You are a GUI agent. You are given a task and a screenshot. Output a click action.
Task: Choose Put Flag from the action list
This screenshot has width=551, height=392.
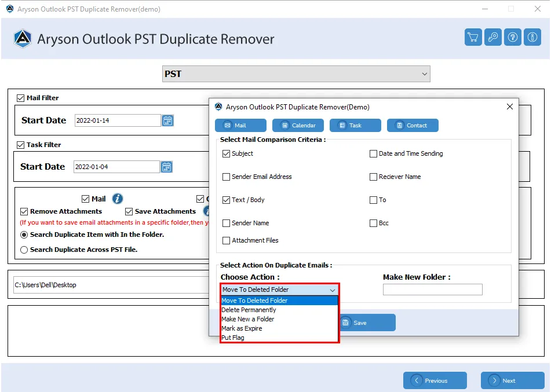[x=279, y=338]
